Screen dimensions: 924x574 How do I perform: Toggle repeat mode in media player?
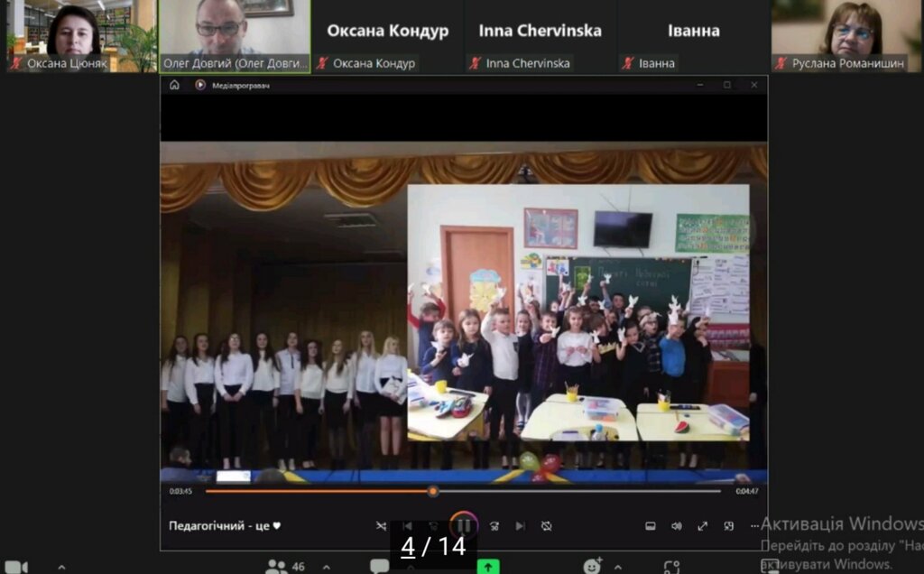pyautogui.click(x=546, y=526)
